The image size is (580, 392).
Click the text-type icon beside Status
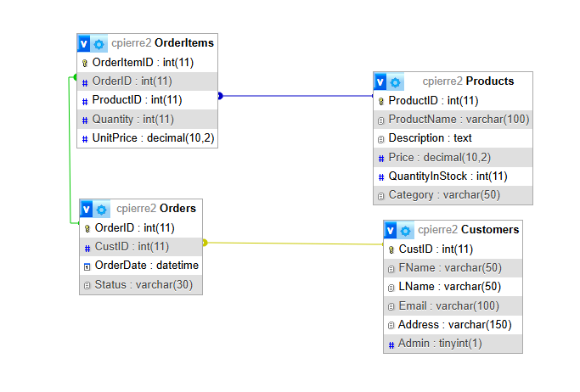click(87, 286)
